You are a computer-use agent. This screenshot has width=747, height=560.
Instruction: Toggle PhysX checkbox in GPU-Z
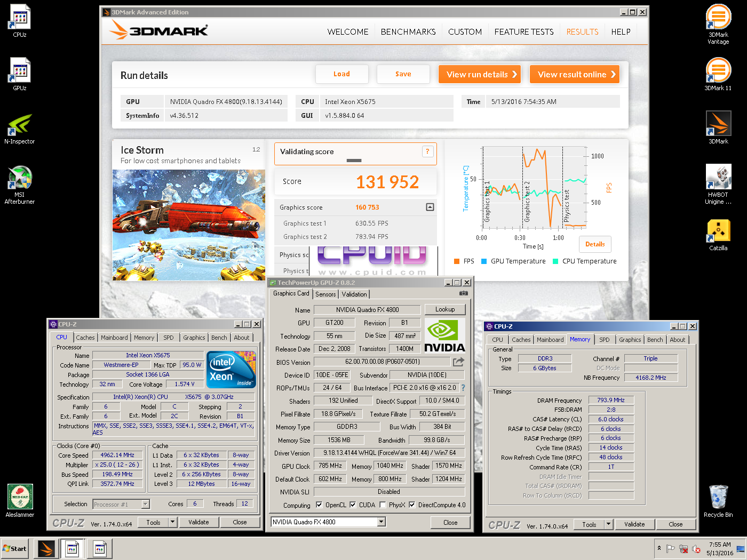pyautogui.click(x=383, y=505)
